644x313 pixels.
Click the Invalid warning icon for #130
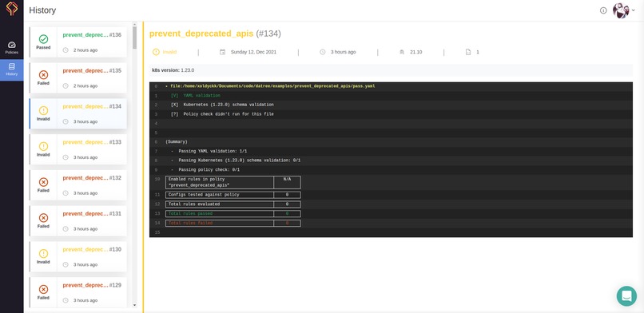43,253
